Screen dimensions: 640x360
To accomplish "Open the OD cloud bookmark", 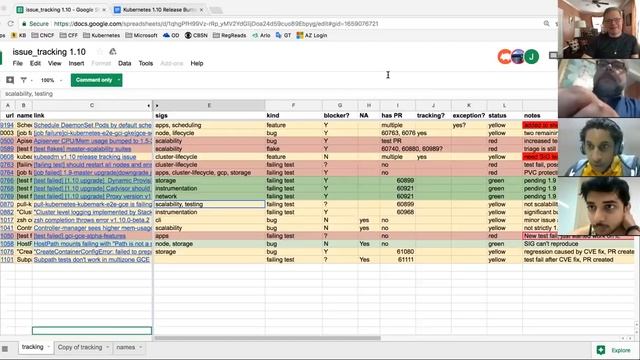I will pyautogui.click(x=171, y=36).
